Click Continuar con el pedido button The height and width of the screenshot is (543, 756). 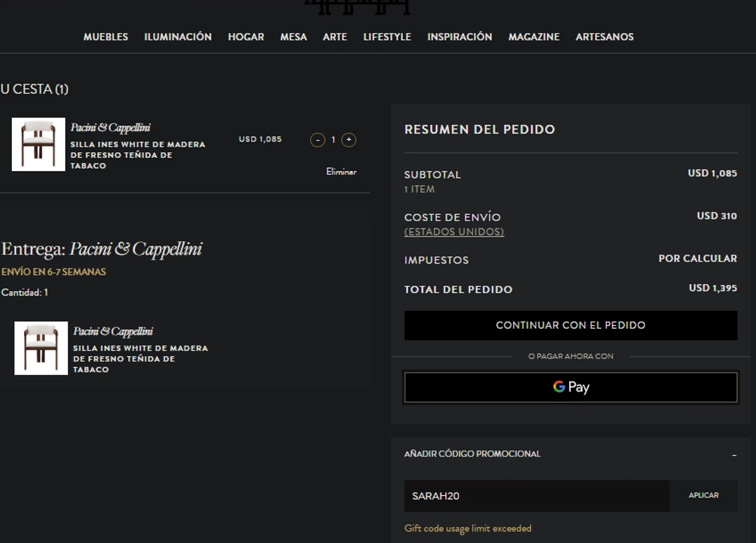(x=571, y=325)
